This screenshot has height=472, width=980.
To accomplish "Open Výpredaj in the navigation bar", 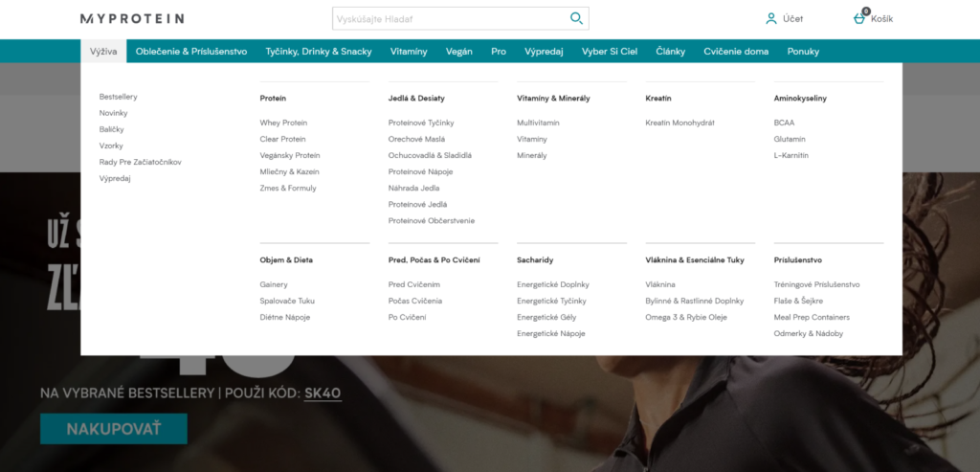I will click(544, 52).
